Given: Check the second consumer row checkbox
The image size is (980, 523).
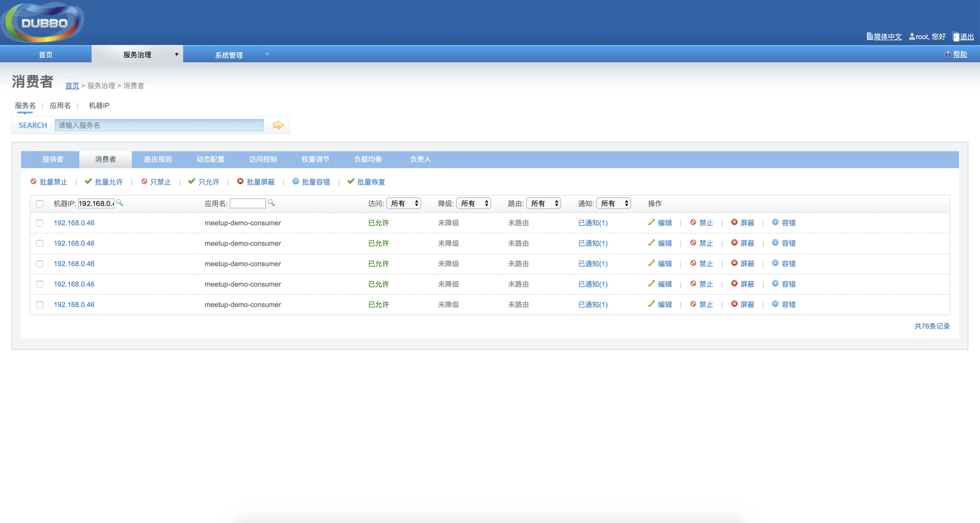Looking at the screenshot, I should click(x=40, y=244).
